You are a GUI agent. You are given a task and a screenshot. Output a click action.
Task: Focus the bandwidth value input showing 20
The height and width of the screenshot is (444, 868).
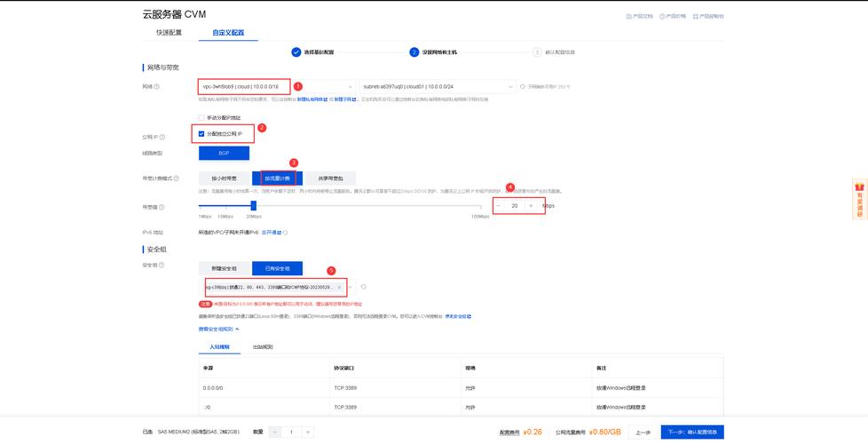[515, 206]
